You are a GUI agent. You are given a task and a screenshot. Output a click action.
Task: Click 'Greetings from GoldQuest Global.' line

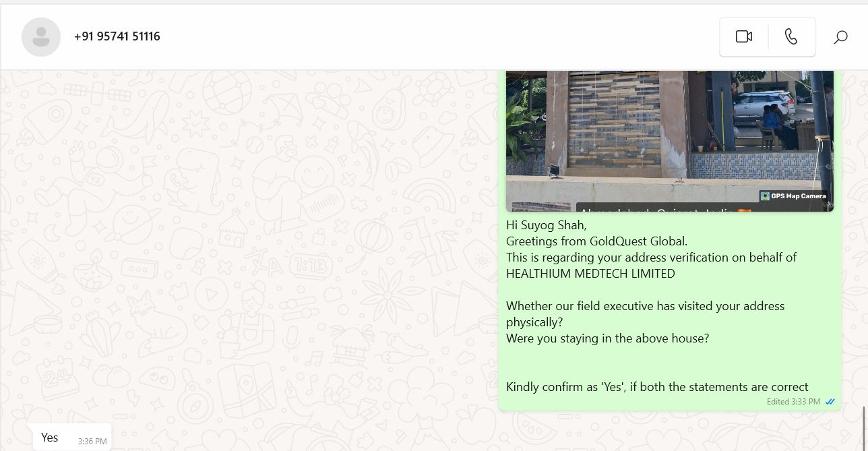[x=597, y=241]
